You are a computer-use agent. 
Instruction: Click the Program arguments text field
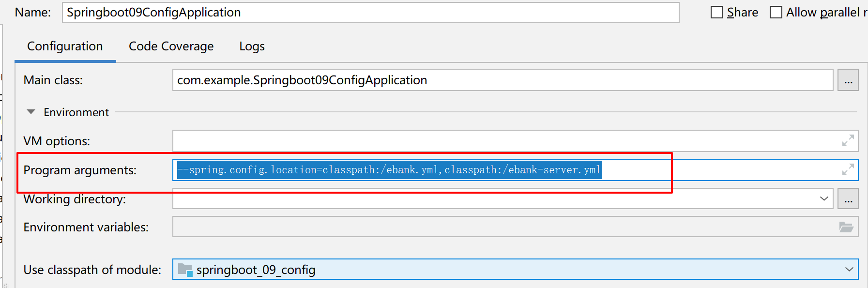pyautogui.click(x=516, y=170)
